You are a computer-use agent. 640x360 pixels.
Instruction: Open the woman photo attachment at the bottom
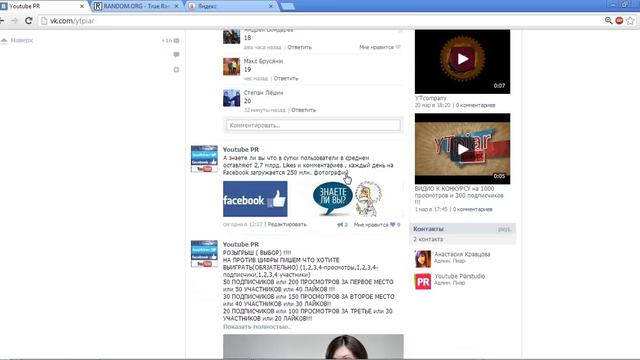pyautogui.click(x=313, y=347)
